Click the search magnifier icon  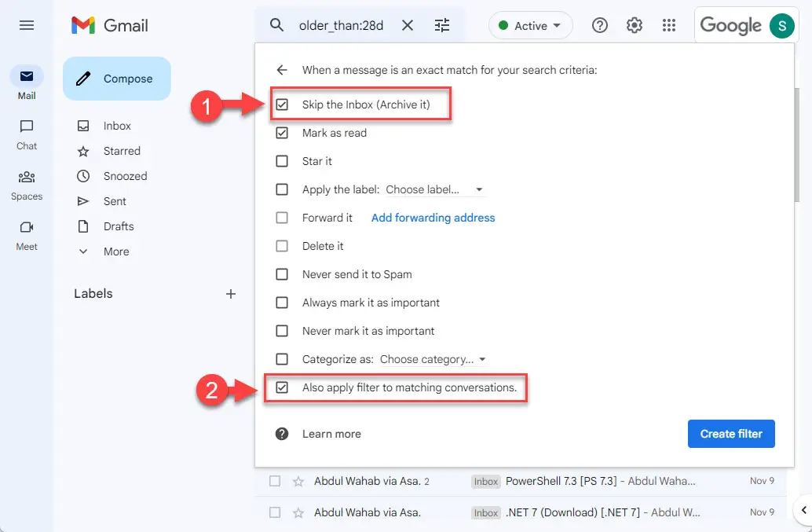click(x=277, y=25)
